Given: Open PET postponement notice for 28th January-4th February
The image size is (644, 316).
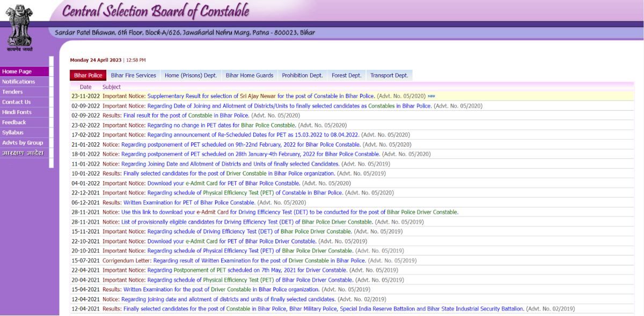Looking at the screenshot, I should [251, 154].
